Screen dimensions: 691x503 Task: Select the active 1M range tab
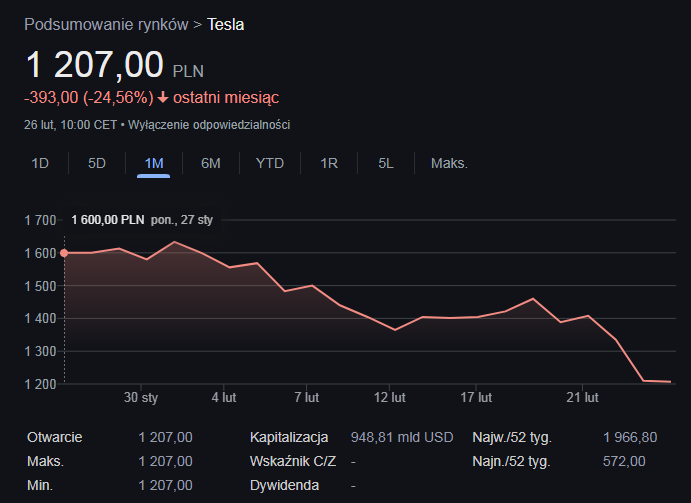point(154,163)
